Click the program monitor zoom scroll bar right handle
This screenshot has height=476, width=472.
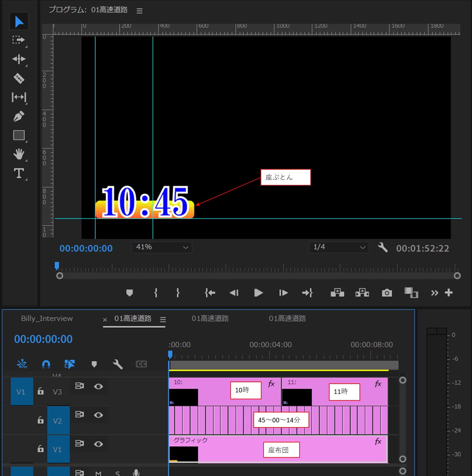(x=457, y=276)
